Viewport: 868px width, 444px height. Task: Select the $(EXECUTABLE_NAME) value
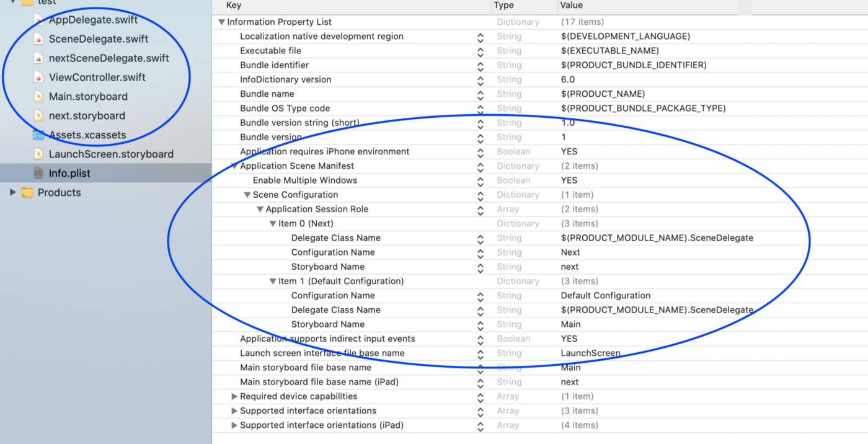[609, 51]
